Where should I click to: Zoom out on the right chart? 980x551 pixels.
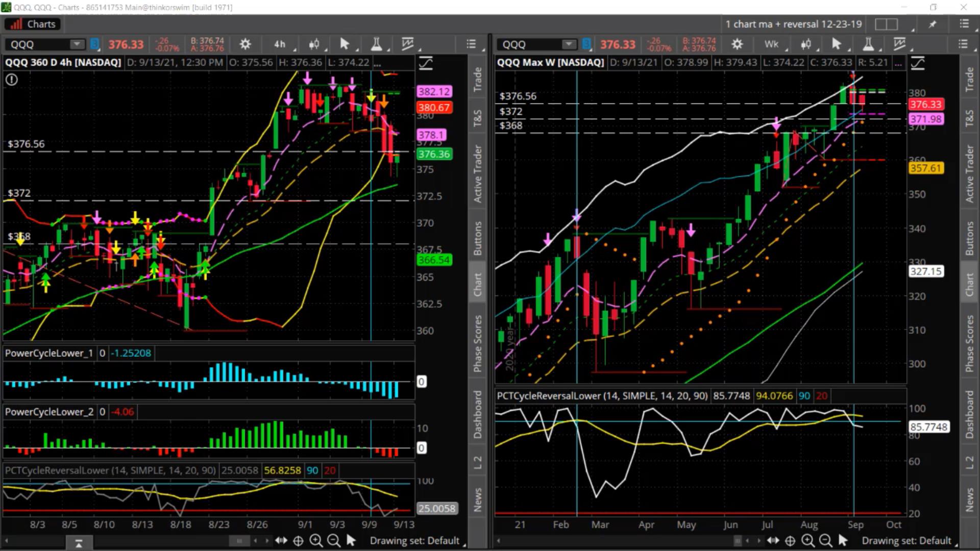(825, 541)
